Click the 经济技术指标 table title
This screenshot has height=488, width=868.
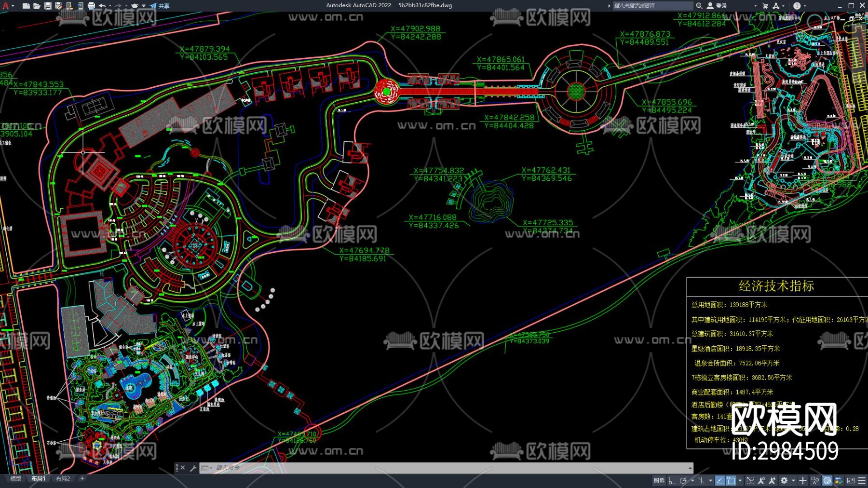776,286
